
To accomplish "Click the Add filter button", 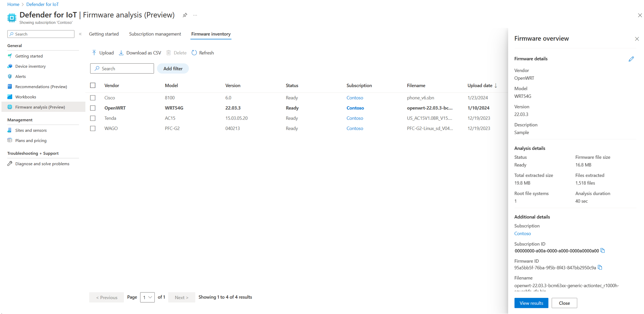I will tap(173, 68).
